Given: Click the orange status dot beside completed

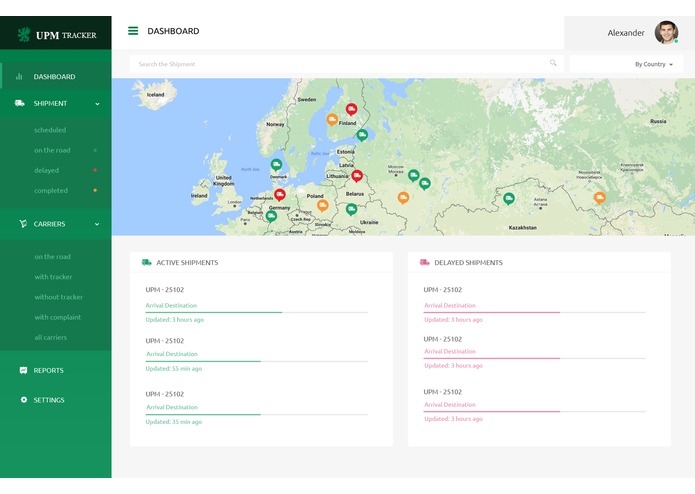Looking at the screenshot, I should 95,191.
